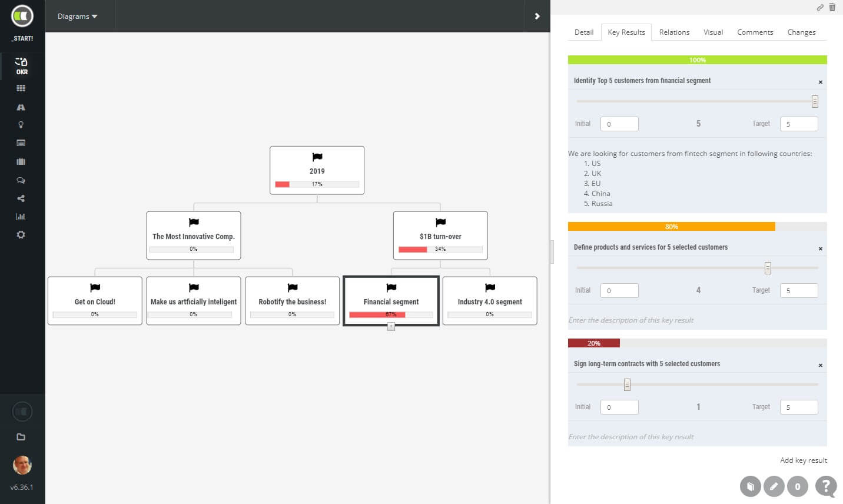Image resolution: width=843 pixels, height=504 pixels.
Task: Click 'Define products and services for 5 selected customers' title
Action: click(x=650, y=247)
